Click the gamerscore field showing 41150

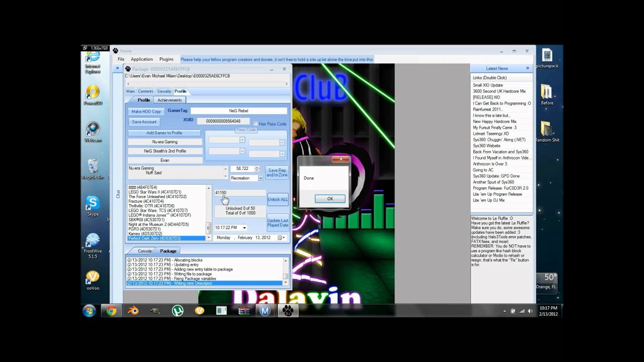pyautogui.click(x=240, y=193)
